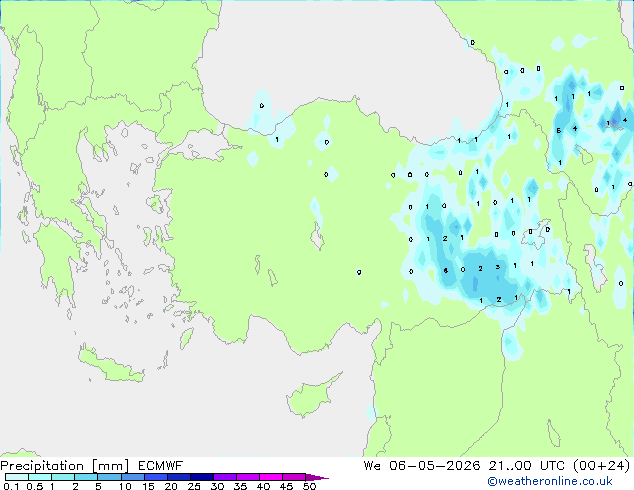Click legend tick label '45'

point(286,486)
